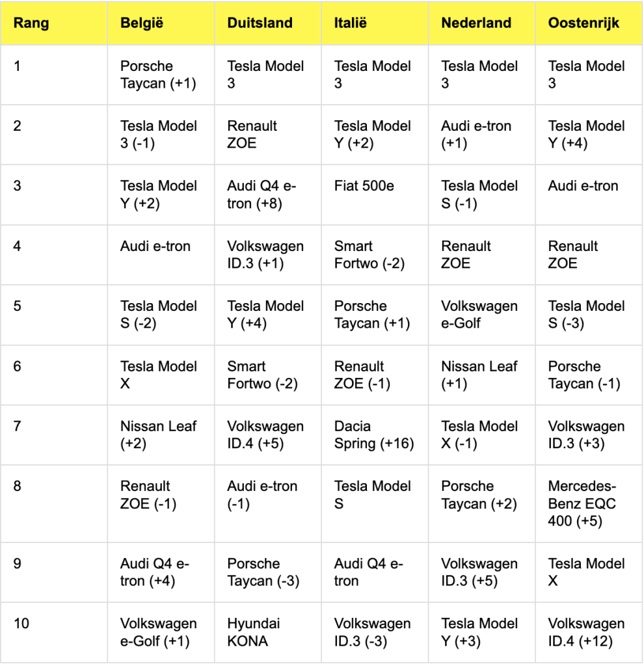The height and width of the screenshot is (666, 644).
Task: Select the België column header
Action: point(142,23)
